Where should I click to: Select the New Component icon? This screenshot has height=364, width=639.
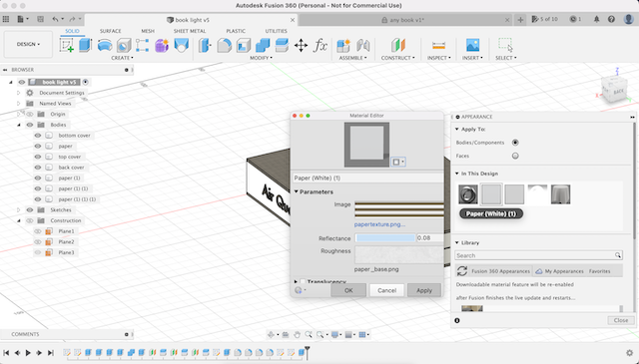click(343, 45)
